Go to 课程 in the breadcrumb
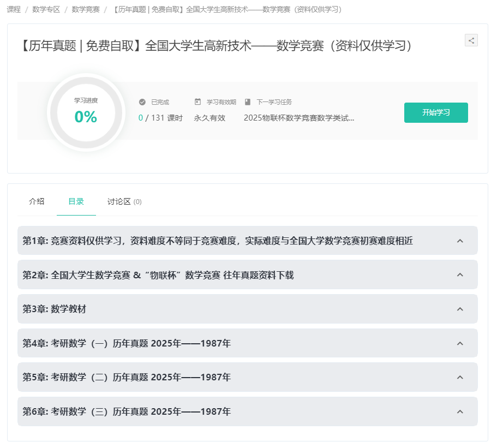Image resolution: width=503 pixels, height=448 pixels. point(14,9)
